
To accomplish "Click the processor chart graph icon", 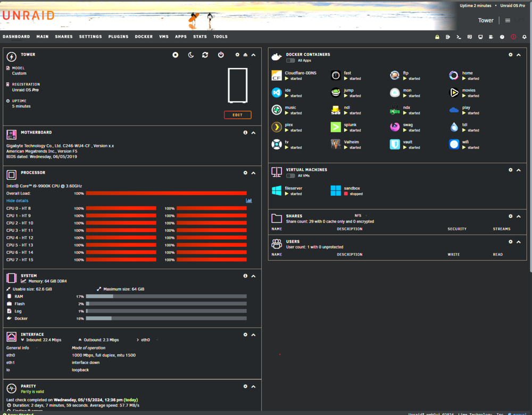I will [248, 201].
